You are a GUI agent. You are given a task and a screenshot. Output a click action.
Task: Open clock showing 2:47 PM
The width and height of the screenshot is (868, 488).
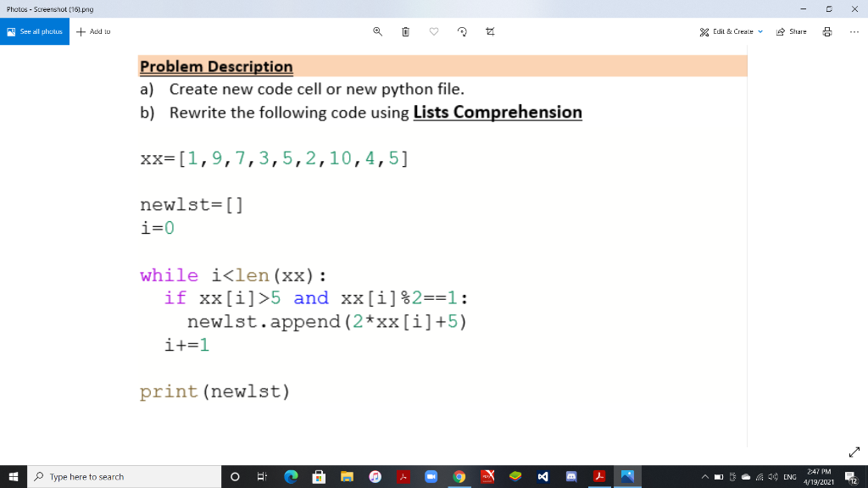click(x=819, y=476)
